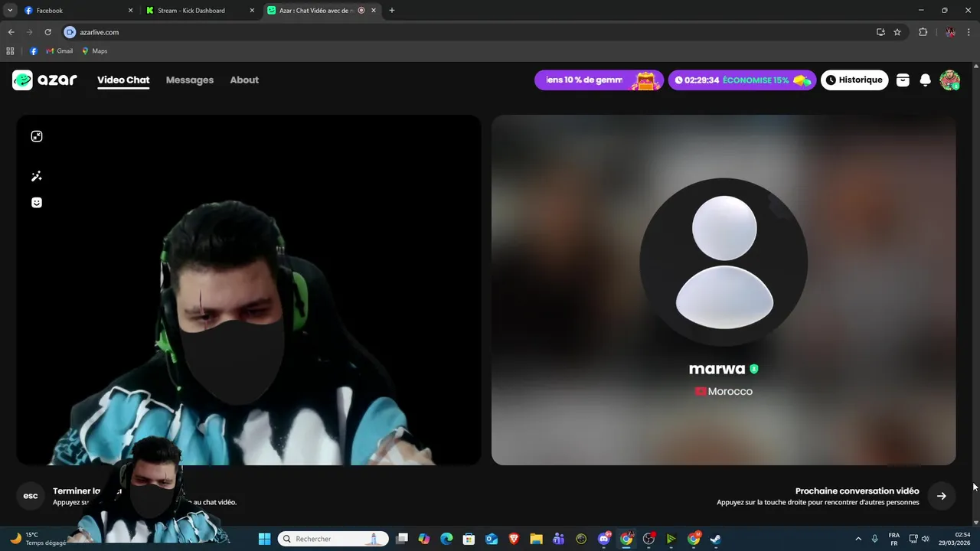Click the ÉCONOMISE 15% timer offer
The height and width of the screenshot is (551, 980).
(x=742, y=80)
